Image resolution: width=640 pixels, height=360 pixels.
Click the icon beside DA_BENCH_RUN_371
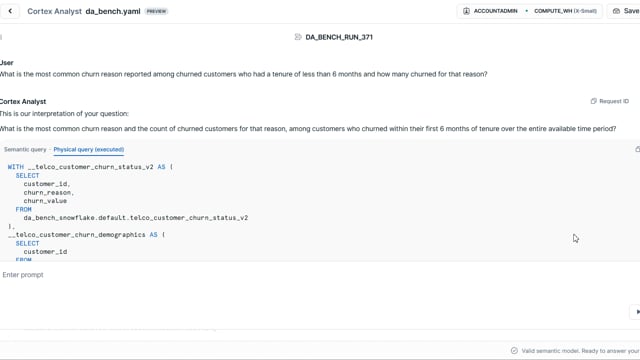coord(298,37)
